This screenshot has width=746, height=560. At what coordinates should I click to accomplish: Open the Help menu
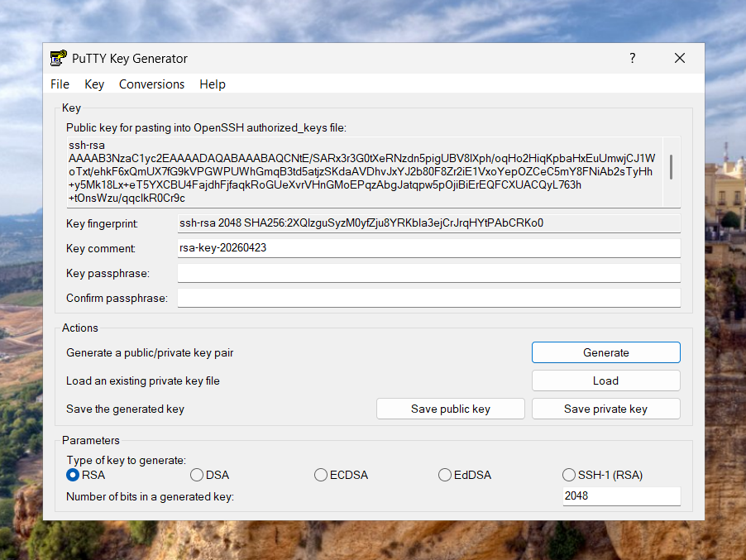(x=213, y=84)
